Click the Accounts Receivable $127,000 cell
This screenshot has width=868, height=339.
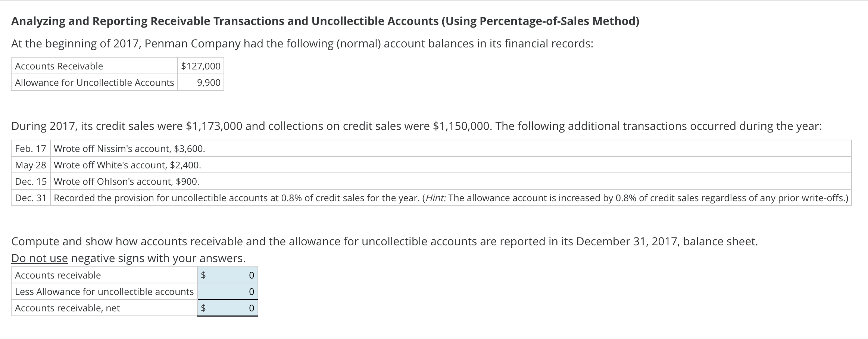(x=200, y=66)
